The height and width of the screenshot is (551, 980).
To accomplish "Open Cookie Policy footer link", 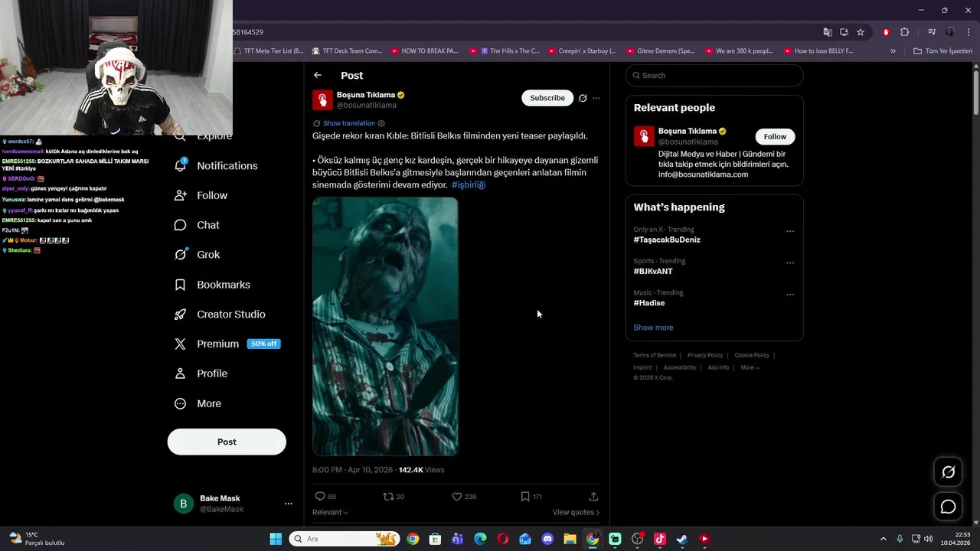I will 752,355.
